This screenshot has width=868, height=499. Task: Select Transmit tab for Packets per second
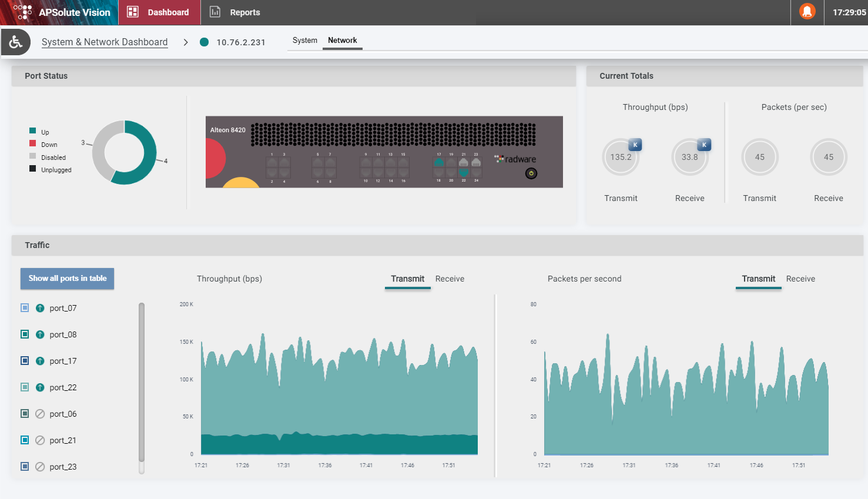(x=759, y=279)
